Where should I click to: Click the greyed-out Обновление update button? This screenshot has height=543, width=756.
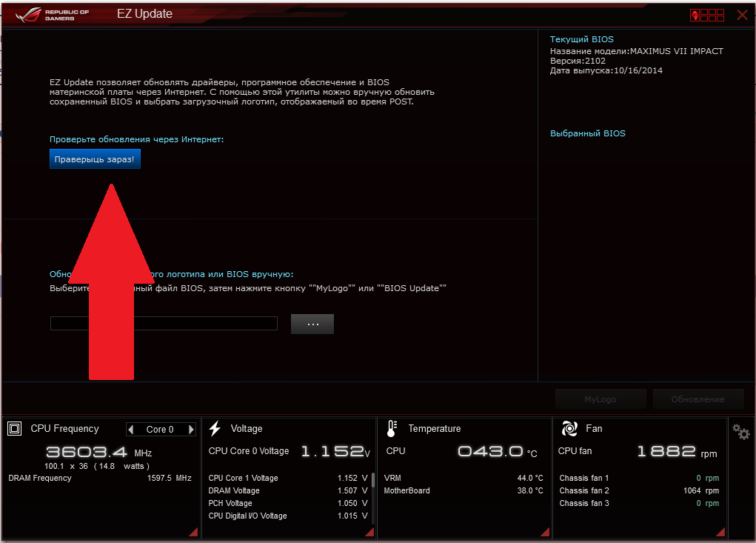coord(698,399)
